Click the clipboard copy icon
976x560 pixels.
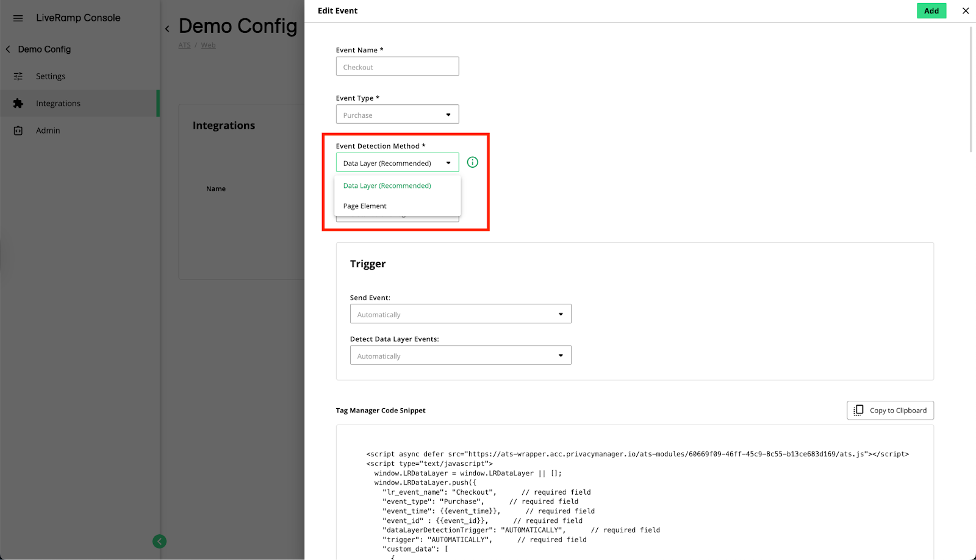(x=858, y=411)
